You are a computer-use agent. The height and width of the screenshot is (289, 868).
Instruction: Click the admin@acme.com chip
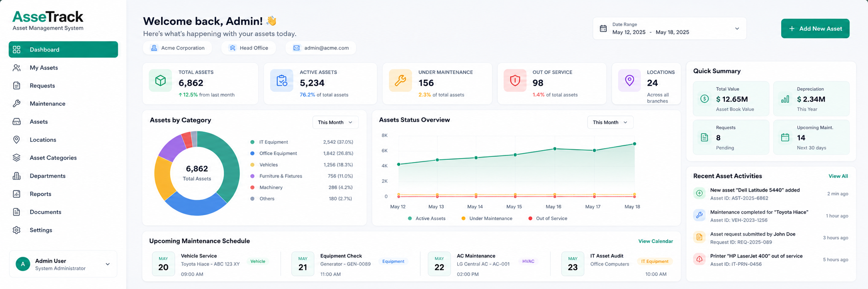pos(321,48)
